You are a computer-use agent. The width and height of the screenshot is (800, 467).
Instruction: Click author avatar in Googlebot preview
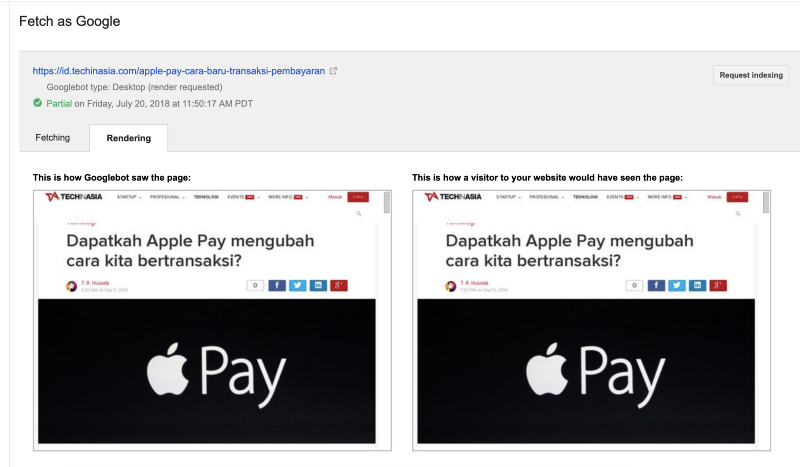pos(71,286)
